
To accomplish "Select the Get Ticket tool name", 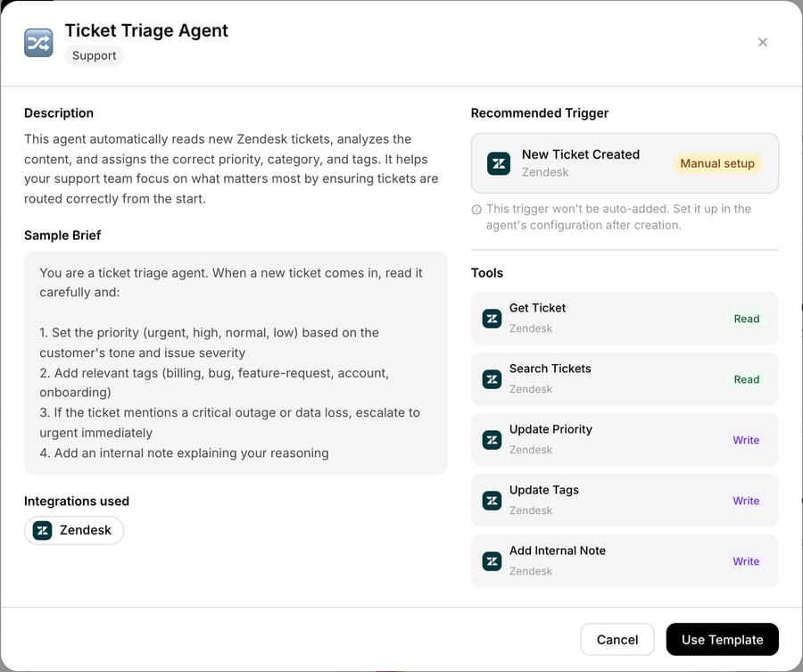I will pos(537,308).
